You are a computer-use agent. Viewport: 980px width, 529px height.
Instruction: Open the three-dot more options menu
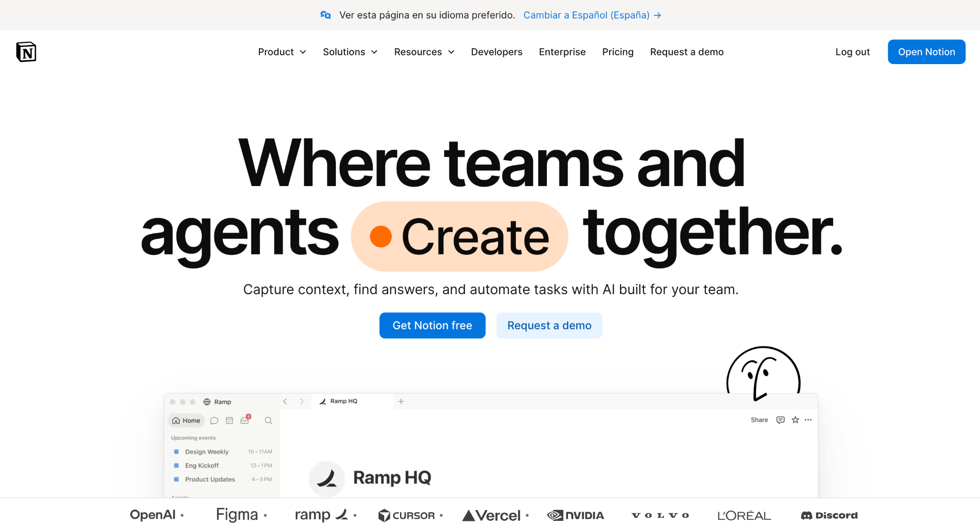point(808,419)
